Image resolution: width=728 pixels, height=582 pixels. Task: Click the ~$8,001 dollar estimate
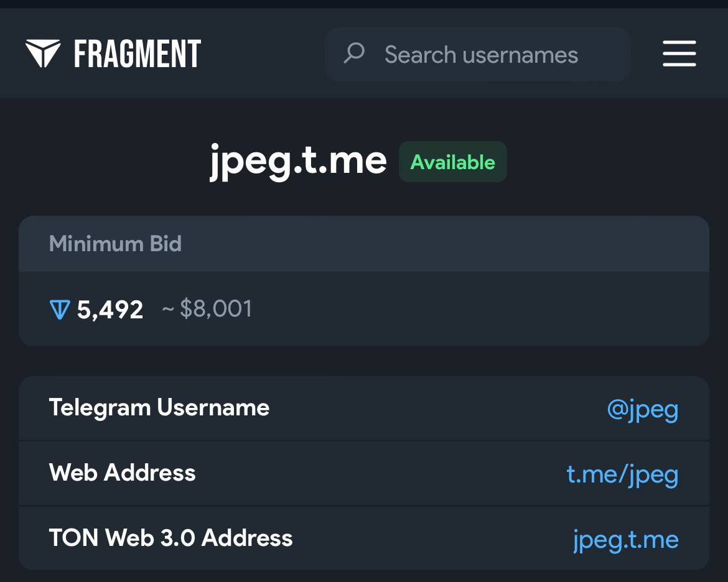(208, 309)
